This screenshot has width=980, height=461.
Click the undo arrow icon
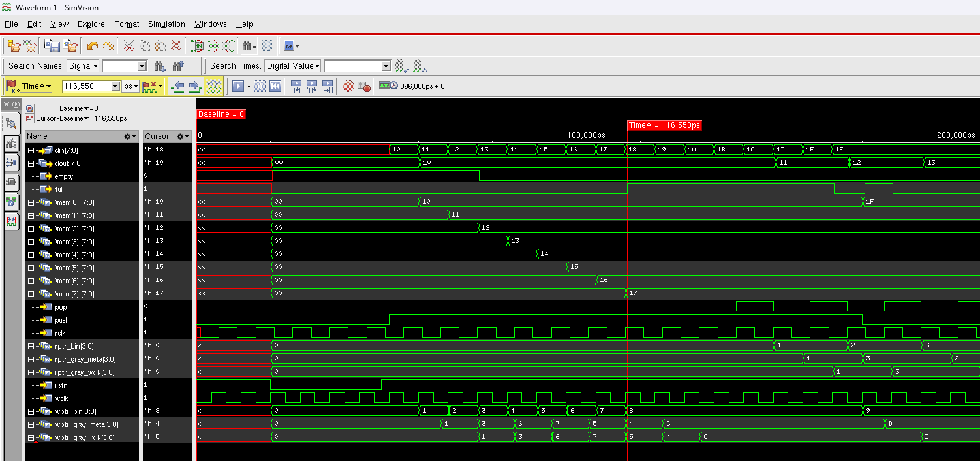(x=93, y=46)
